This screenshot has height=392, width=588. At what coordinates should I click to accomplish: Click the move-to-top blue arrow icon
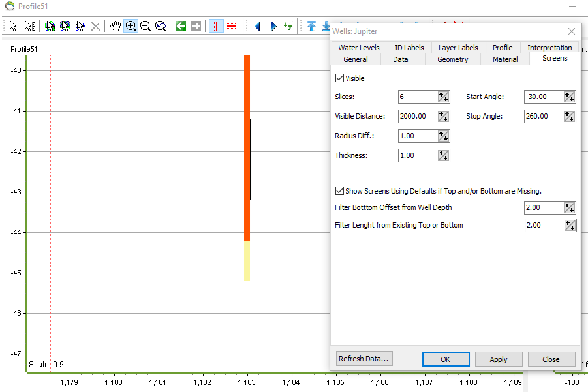coord(311,26)
